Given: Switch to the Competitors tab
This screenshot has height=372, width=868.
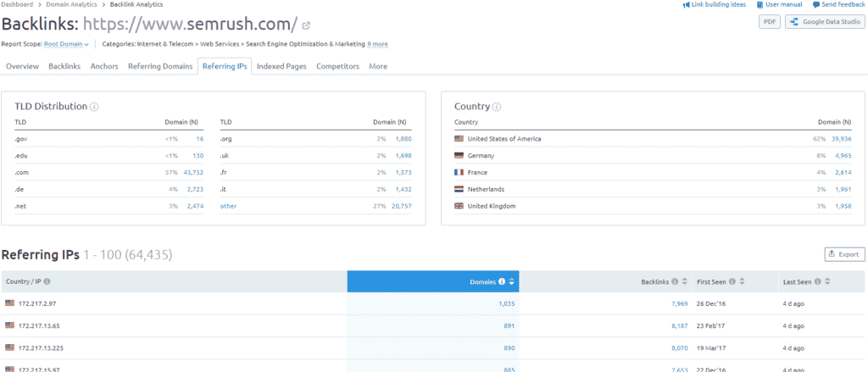Looking at the screenshot, I should [337, 66].
